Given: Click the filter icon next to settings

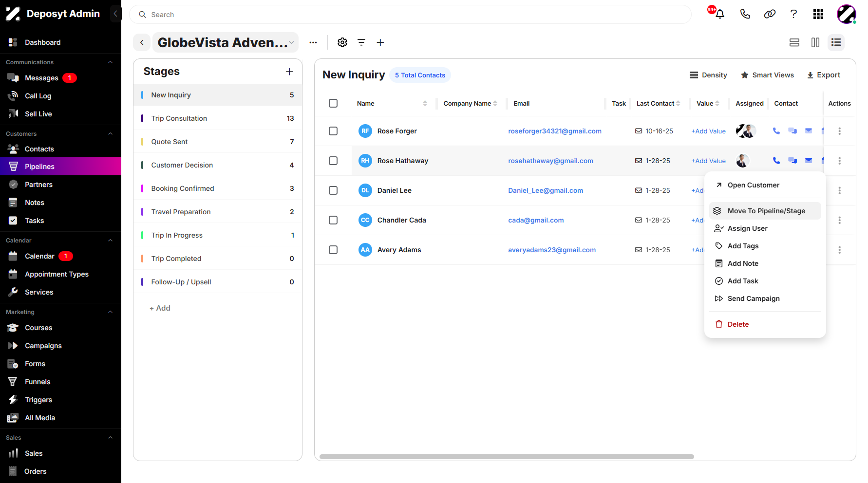Looking at the screenshot, I should [361, 42].
